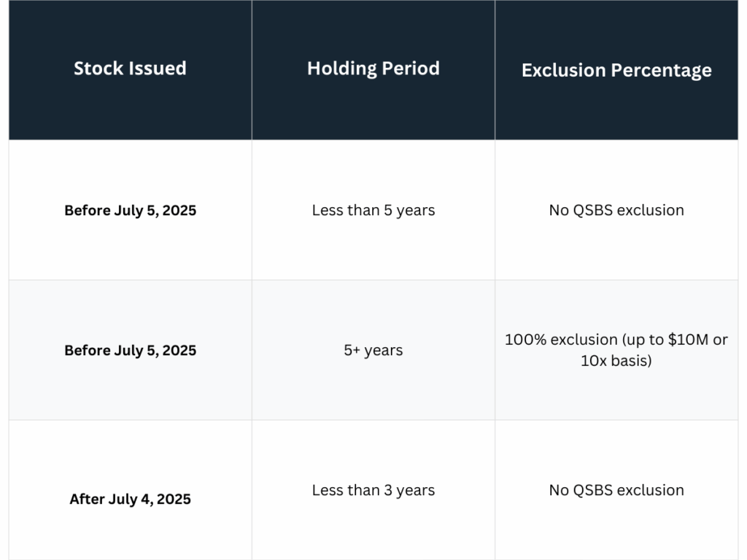The height and width of the screenshot is (560, 747).
Task: Click the 10x basis text line
Action: (x=616, y=360)
